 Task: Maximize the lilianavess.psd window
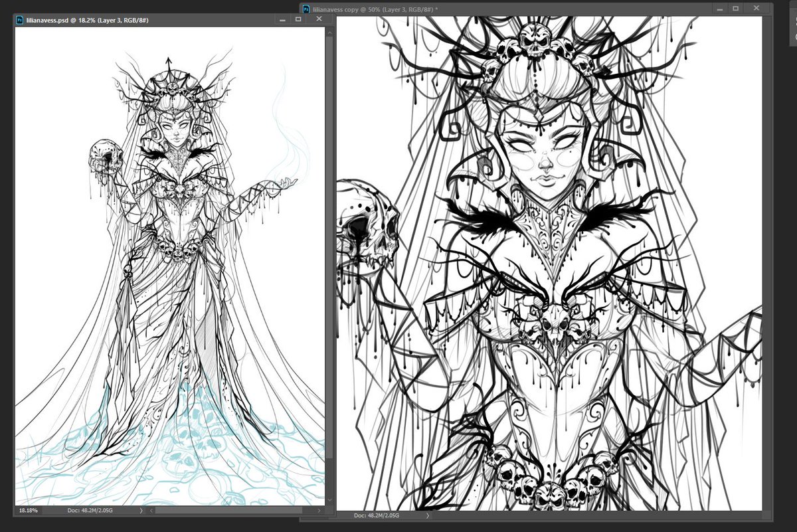click(x=297, y=19)
